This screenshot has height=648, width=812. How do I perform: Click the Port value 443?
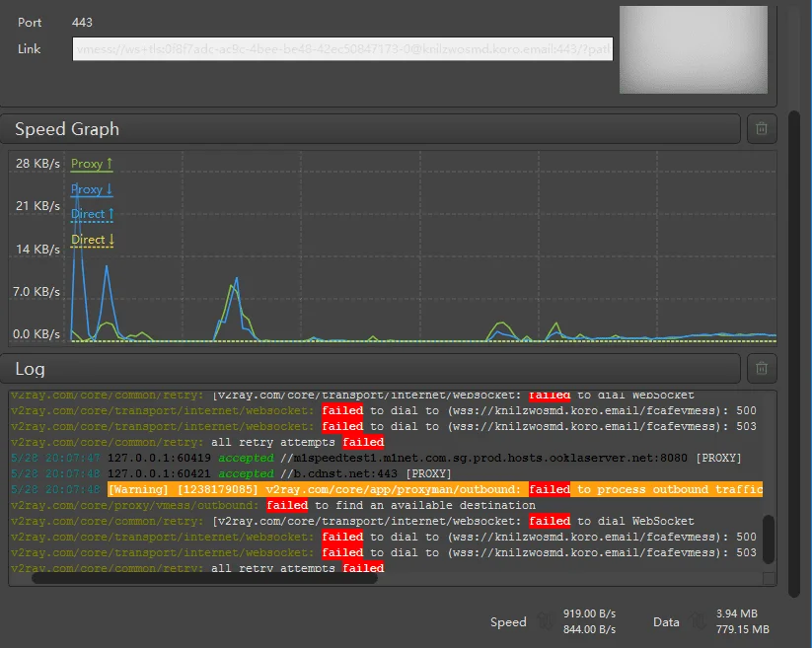tap(82, 23)
